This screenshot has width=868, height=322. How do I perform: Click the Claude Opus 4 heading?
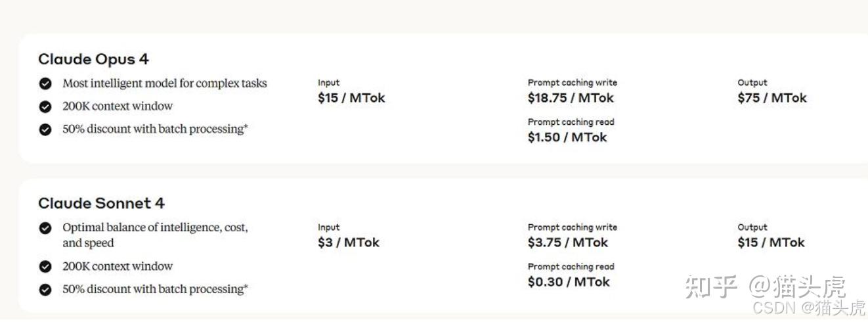tap(93, 59)
